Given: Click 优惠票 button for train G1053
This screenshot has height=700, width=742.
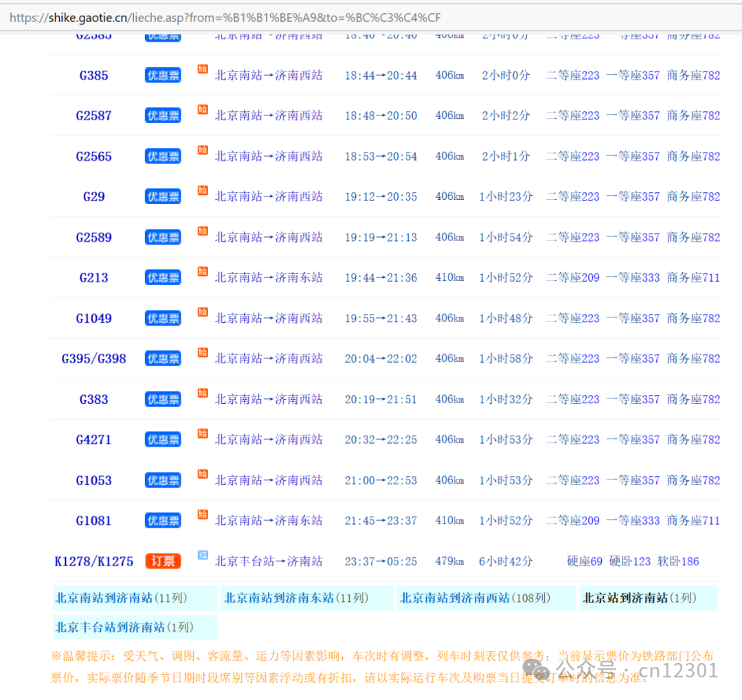Looking at the screenshot, I should (x=163, y=480).
